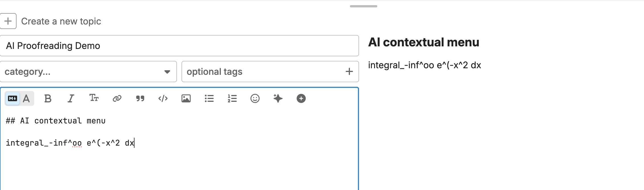Start a numbered list
This screenshot has width=644, height=190.
(x=232, y=99)
